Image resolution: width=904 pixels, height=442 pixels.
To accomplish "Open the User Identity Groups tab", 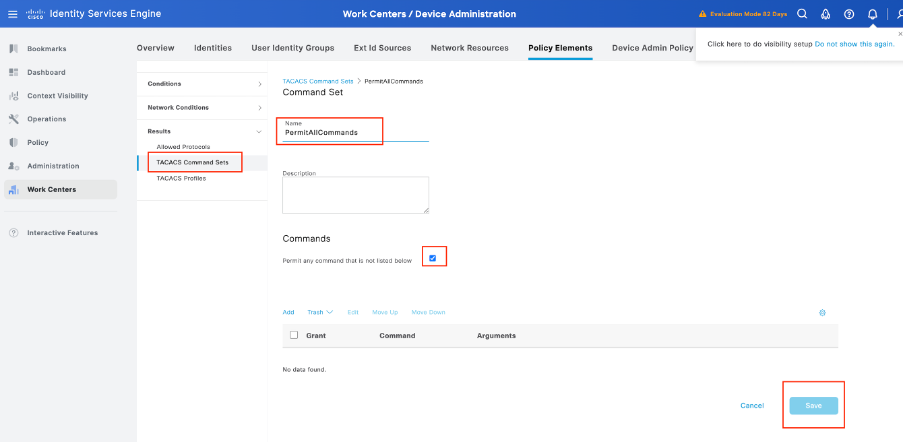I will pos(293,48).
